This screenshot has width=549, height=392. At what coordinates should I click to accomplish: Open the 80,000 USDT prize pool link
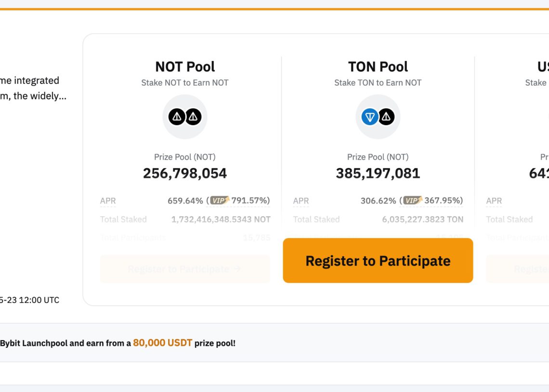tap(162, 343)
